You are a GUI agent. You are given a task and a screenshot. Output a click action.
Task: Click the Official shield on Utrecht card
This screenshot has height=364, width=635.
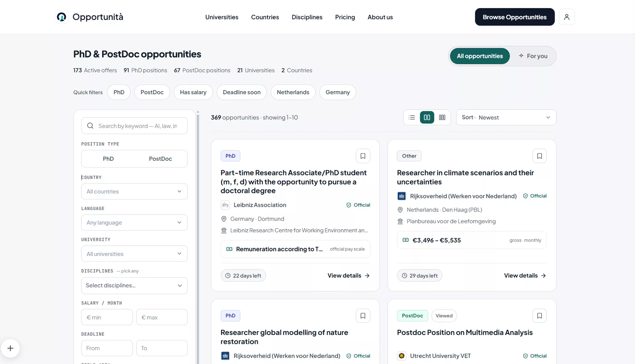click(x=525, y=356)
